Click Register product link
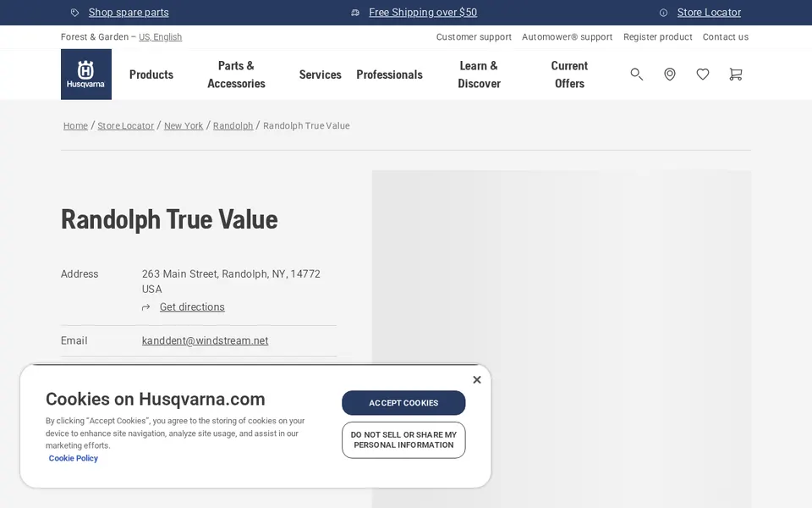This screenshot has height=508, width=812. [x=658, y=36]
